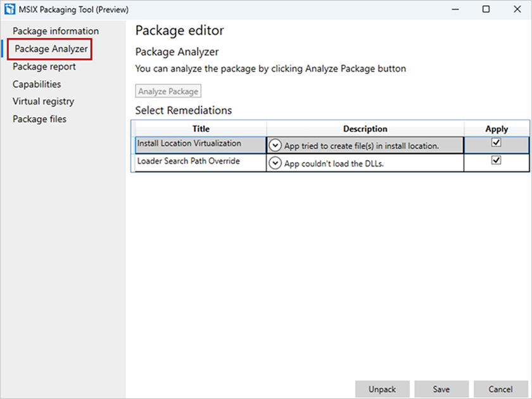Click 'App tried to create file(s)' description text
532x399 pixels.
(362, 146)
